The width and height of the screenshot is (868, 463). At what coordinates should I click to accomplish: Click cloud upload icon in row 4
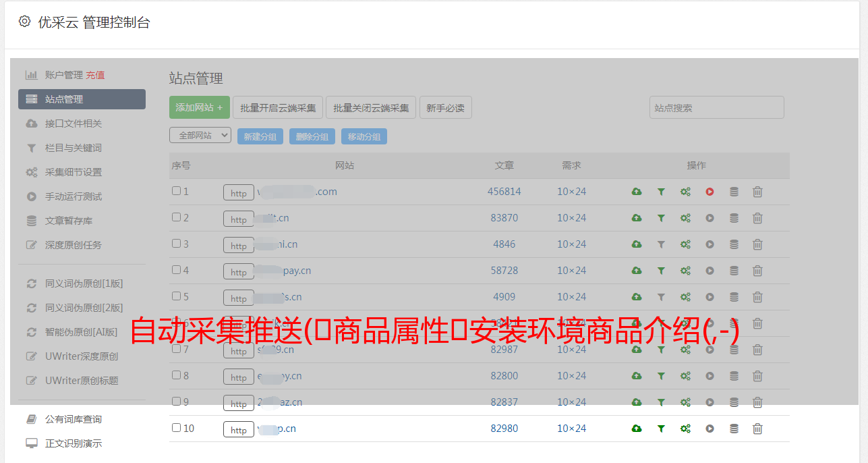click(636, 271)
